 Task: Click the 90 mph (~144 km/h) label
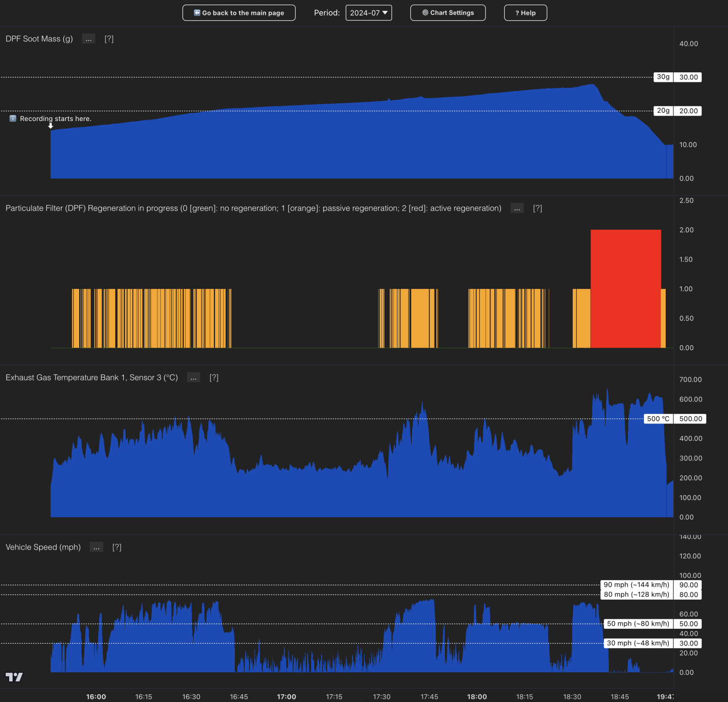click(637, 585)
